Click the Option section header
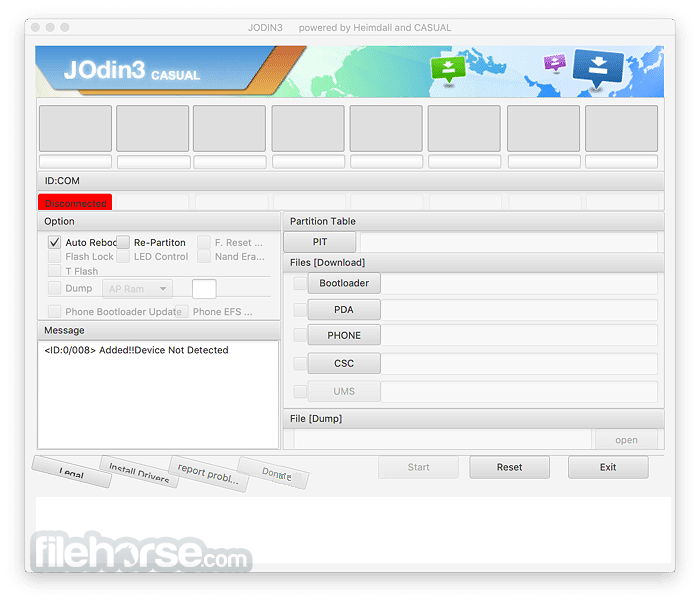Image resolution: width=700 pixels, height=603 pixels. coord(158,221)
